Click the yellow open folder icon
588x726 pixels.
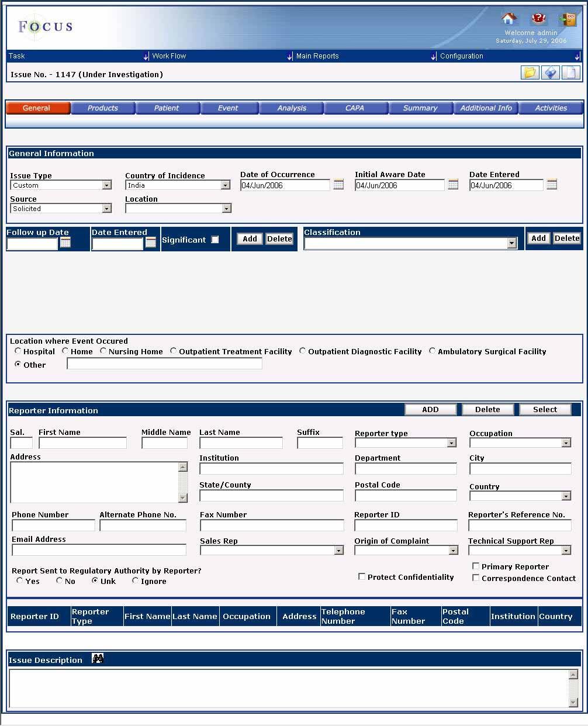coord(530,72)
